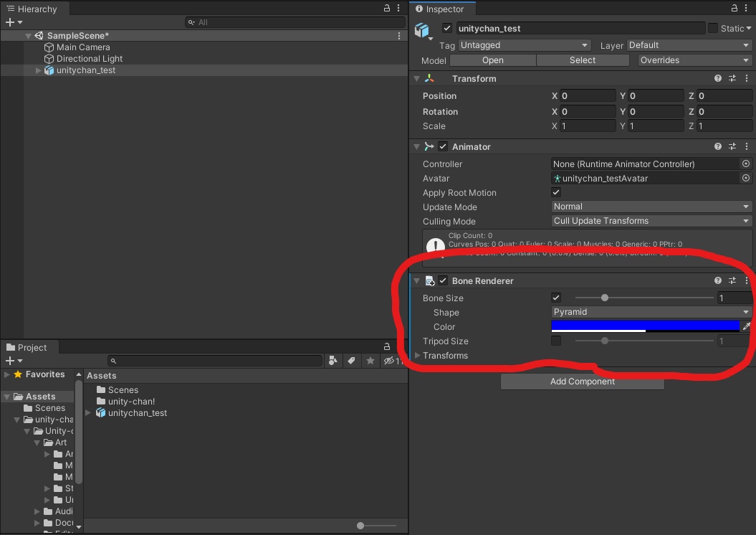Expand unitychan_test in the Hierarchy

38,70
